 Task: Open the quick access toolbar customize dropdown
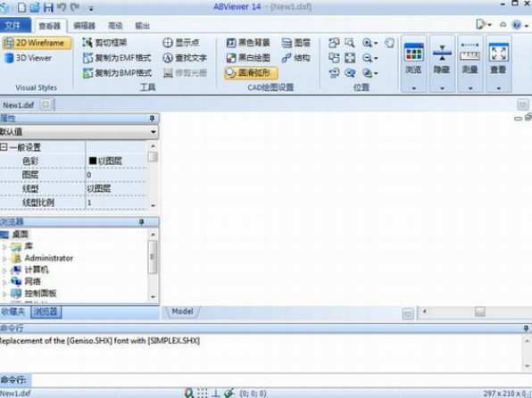[x=91, y=9]
